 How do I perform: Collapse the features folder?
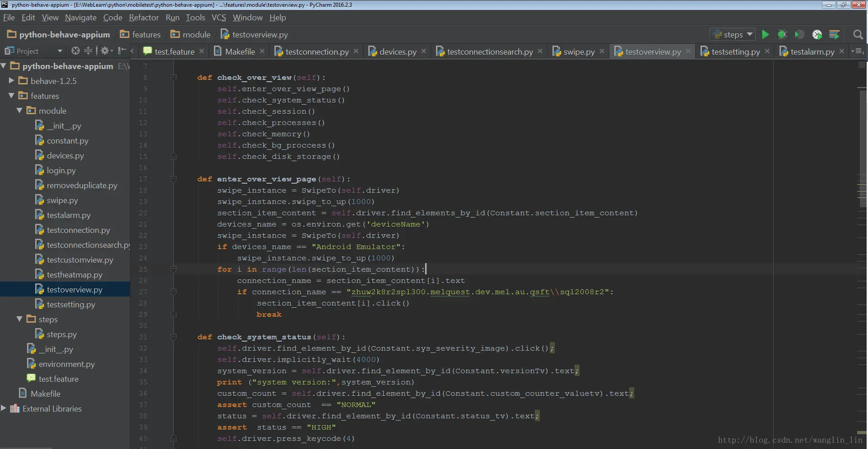click(12, 96)
